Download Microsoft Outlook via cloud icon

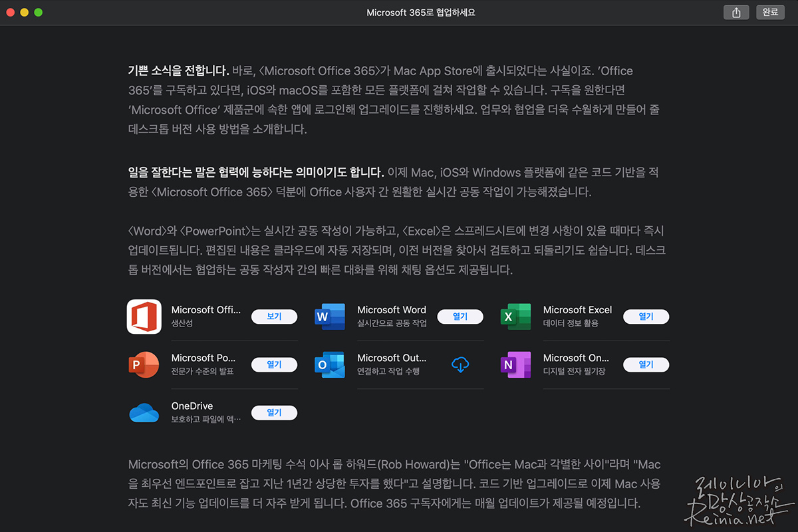point(460,364)
